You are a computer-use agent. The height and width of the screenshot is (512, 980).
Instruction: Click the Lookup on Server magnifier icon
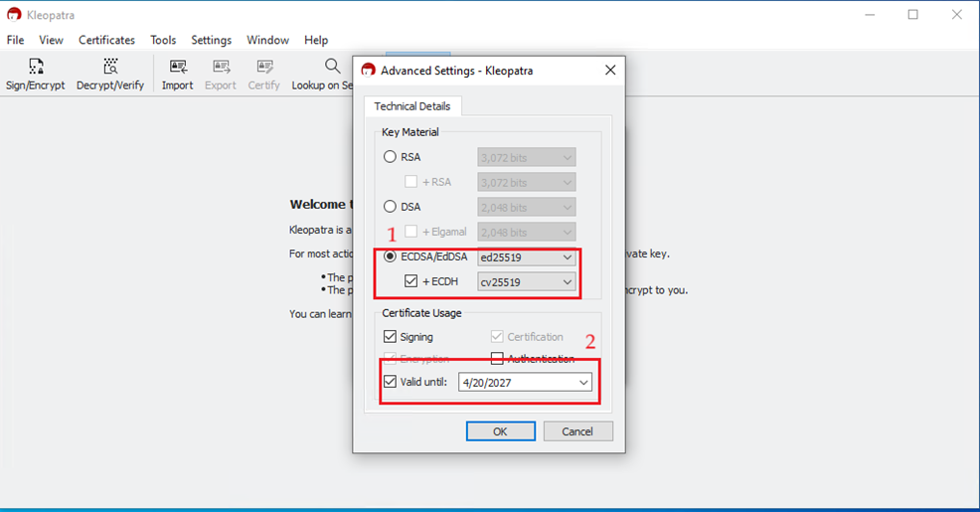pos(333,66)
